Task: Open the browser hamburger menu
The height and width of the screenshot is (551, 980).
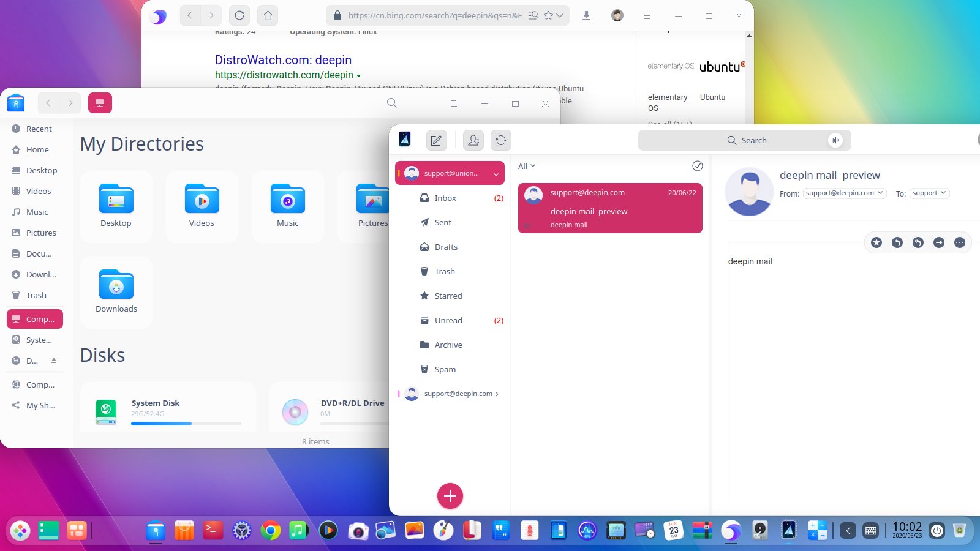Action: (647, 15)
